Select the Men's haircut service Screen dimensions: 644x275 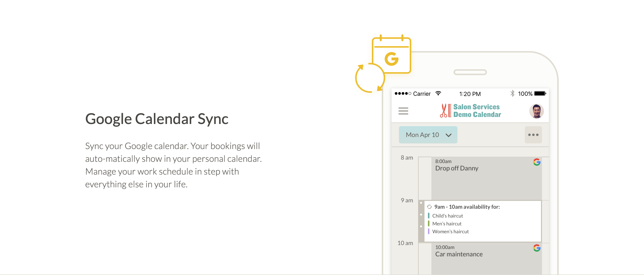(447, 224)
